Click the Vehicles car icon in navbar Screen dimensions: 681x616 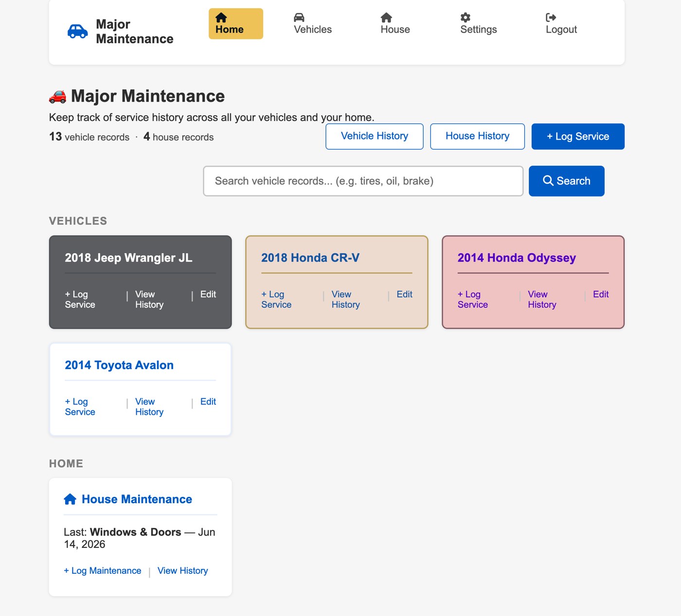(299, 18)
